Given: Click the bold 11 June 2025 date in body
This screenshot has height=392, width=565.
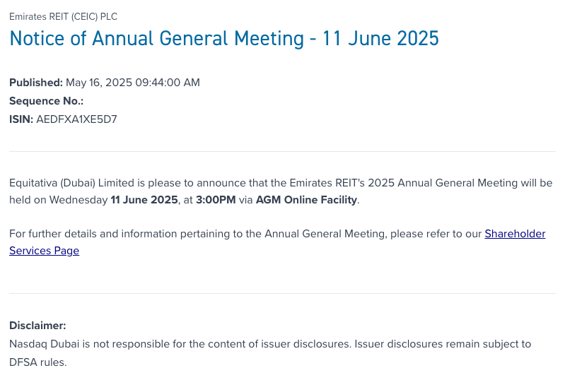Looking at the screenshot, I should (x=144, y=200).
